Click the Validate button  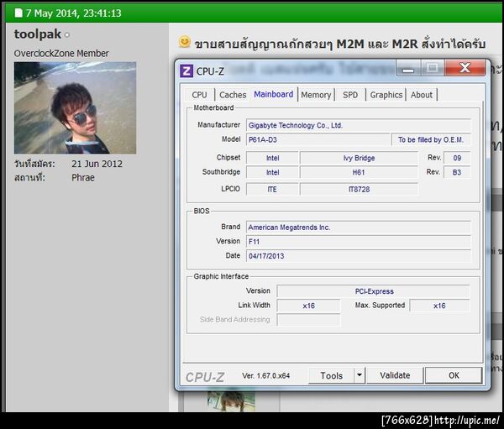click(395, 375)
